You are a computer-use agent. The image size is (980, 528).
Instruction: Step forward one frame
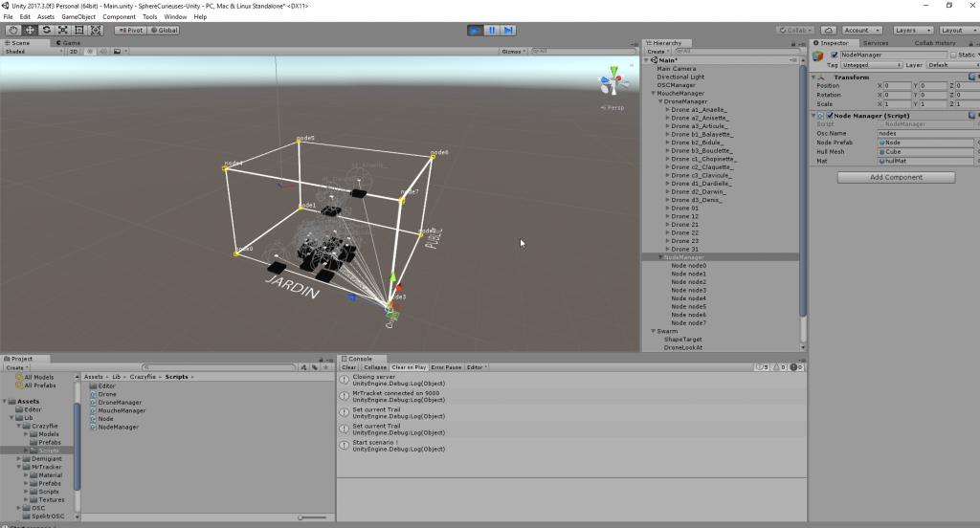pos(509,30)
